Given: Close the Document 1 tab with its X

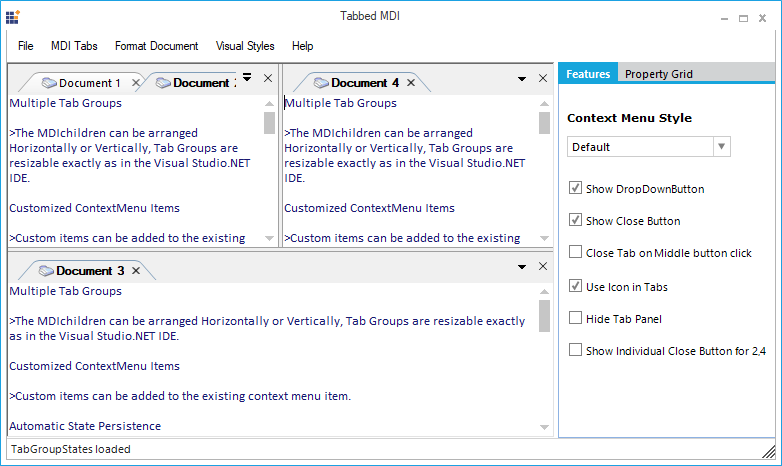Looking at the screenshot, I should [136, 83].
